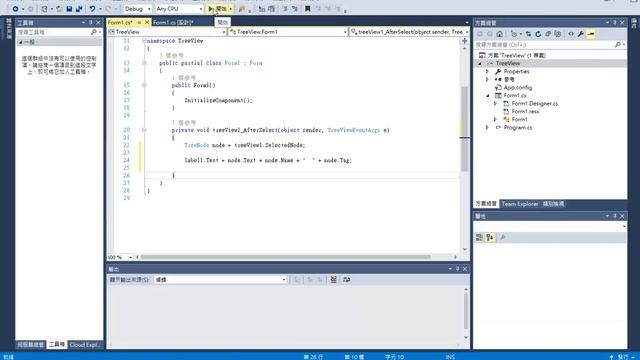Click the Categorized view icon in Properties panel
The width and height of the screenshot is (640, 360).
480,237
